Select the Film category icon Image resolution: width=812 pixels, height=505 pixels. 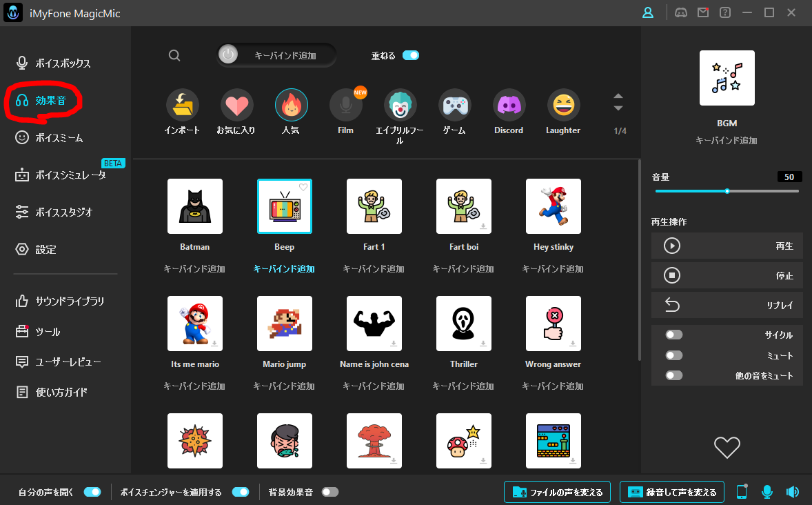345,106
